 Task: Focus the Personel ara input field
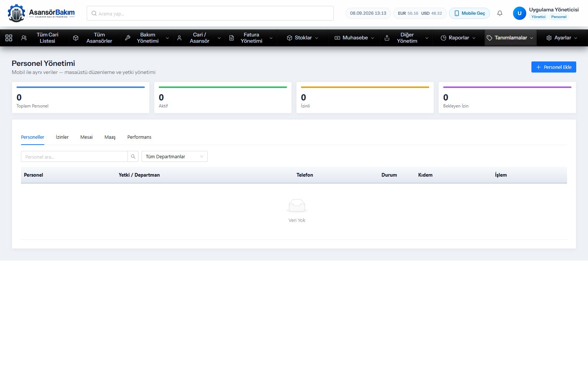pyautogui.click(x=74, y=156)
